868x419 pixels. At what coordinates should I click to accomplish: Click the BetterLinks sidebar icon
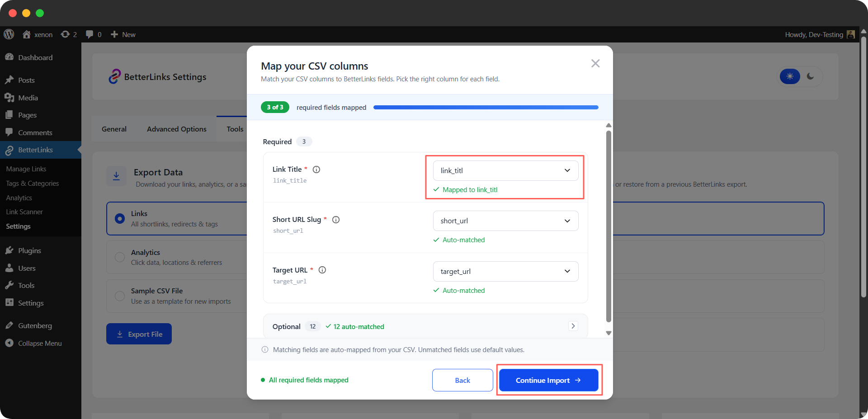(9, 150)
